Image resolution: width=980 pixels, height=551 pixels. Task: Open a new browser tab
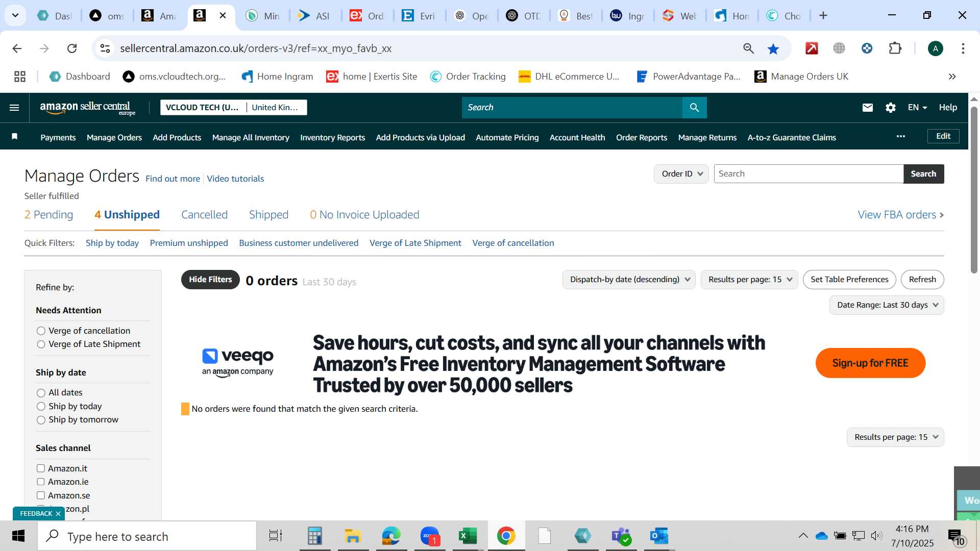point(823,16)
